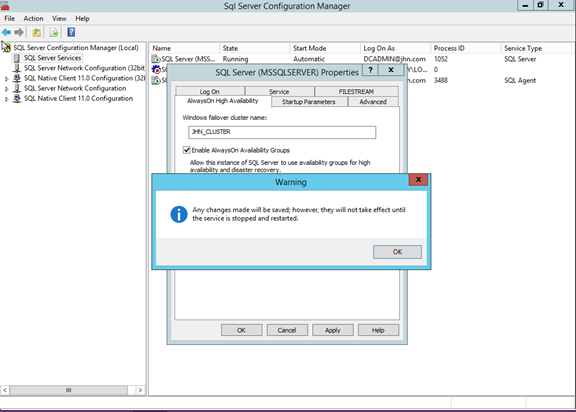Viewport: 576px width, 412px height.
Task: Click the Service Type column header
Action: point(536,48)
